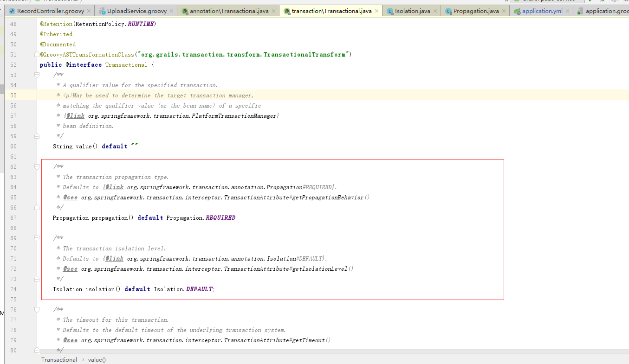Toggle the fold marker at line 73

(37, 279)
